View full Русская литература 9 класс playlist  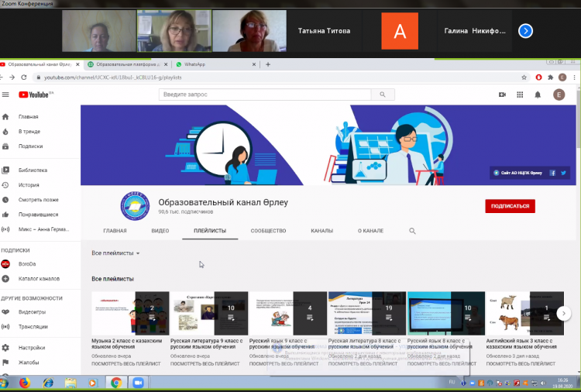(205, 364)
